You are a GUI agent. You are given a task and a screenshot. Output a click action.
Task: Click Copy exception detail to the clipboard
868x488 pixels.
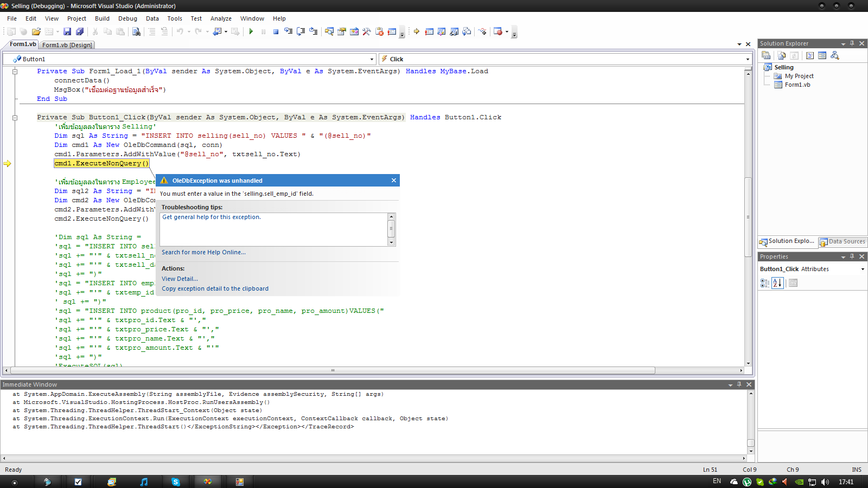pyautogui.click(x=215, y=288)
